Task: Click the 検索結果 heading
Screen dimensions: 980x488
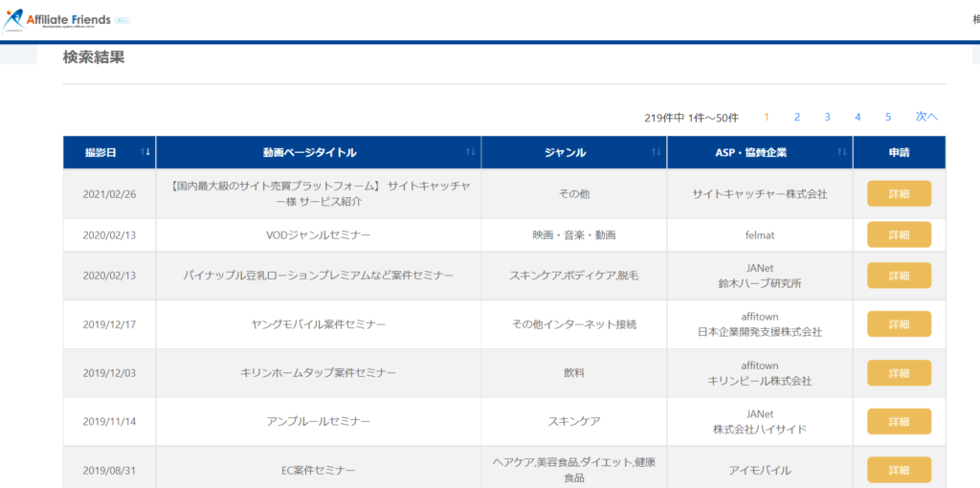Action: pyautogui.click(x=94, y=57)
